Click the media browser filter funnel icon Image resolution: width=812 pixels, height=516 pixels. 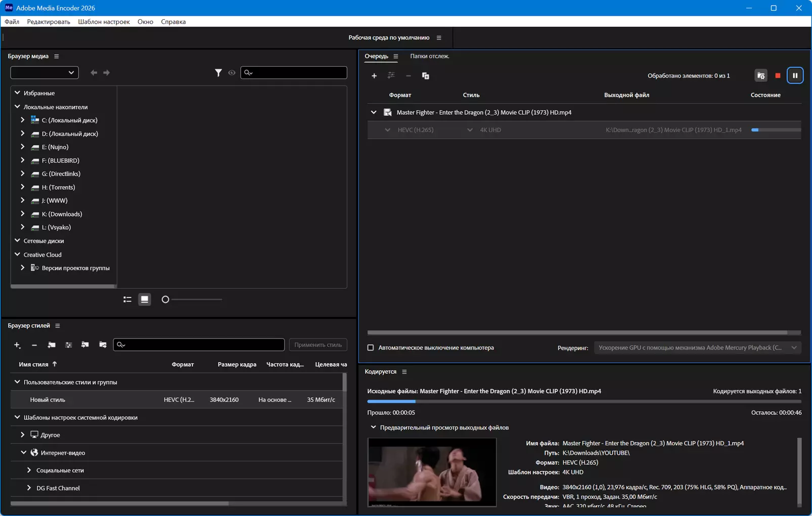[x=218, y=73]
